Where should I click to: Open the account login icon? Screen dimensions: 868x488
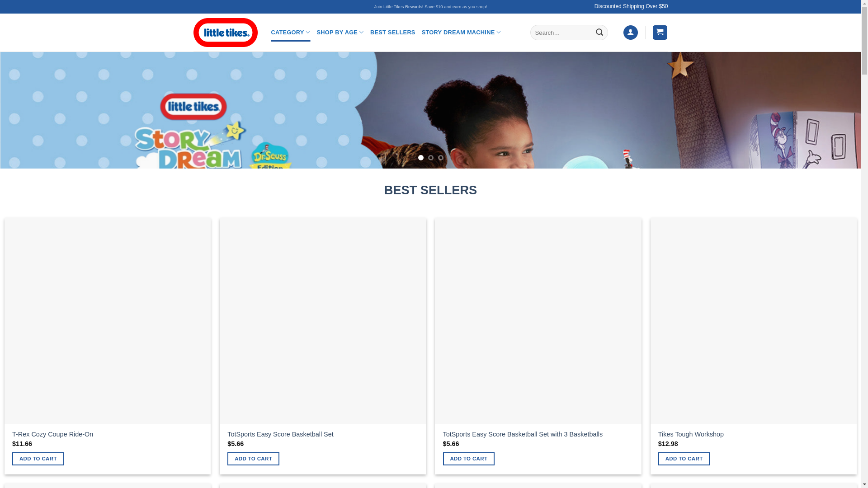(630, 33)
